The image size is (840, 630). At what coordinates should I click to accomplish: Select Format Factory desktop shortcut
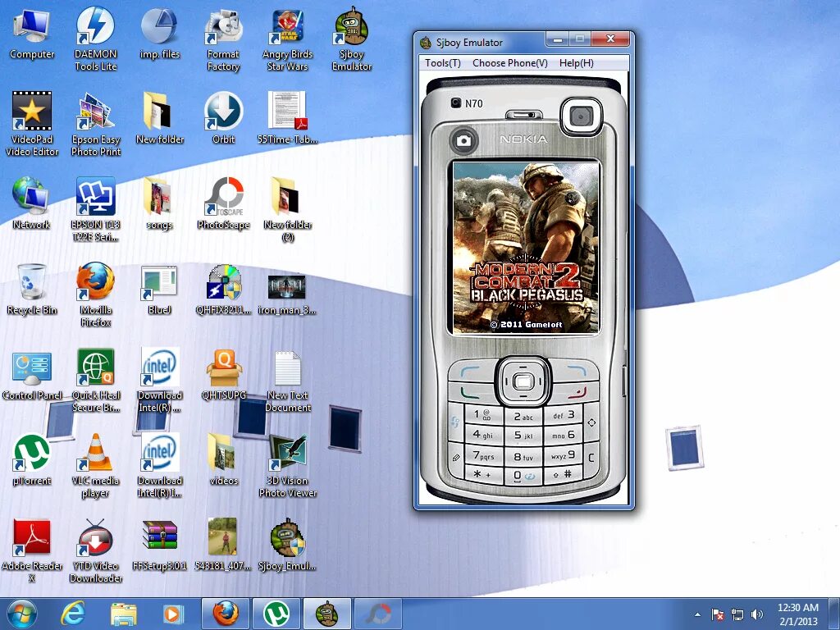pos(223,39)
